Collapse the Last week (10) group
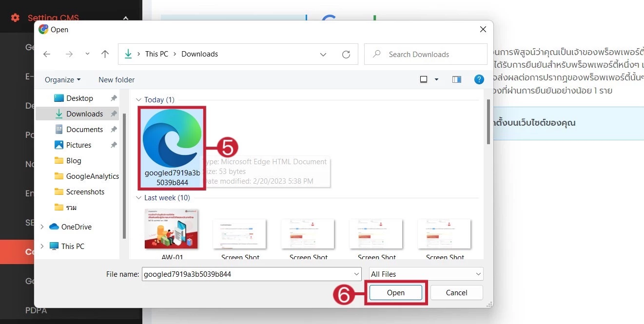This screenshot has width=644, height=324. coord(138,198)
